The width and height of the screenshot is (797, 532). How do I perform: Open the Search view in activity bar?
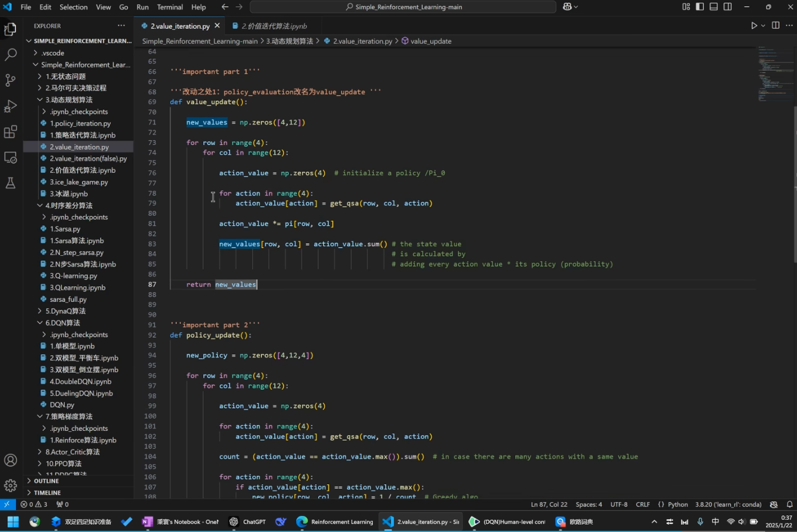[x=11, y=55]
